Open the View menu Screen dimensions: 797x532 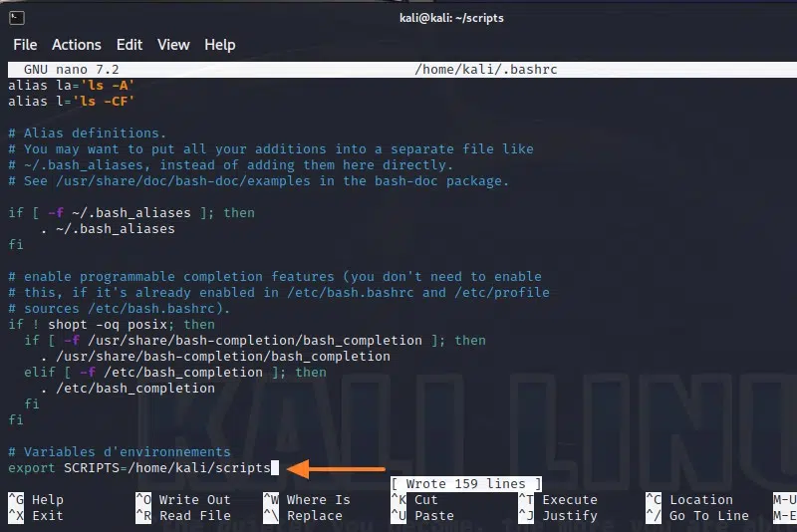coord(173,45)
